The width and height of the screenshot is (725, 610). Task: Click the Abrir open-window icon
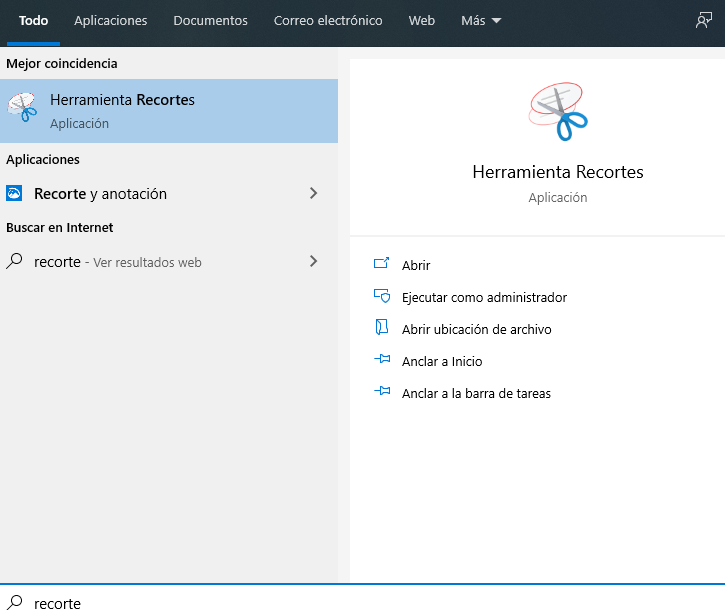(x=381, y=263)
